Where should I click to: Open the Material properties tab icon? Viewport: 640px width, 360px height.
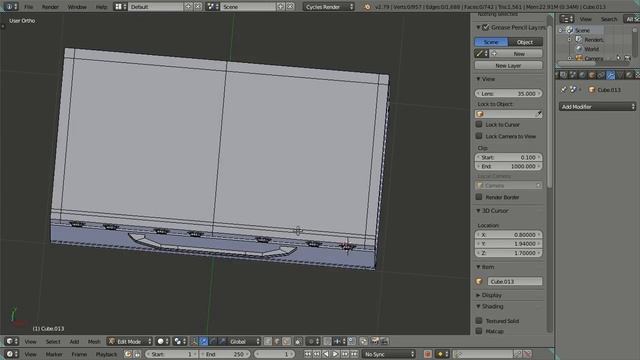629,75
